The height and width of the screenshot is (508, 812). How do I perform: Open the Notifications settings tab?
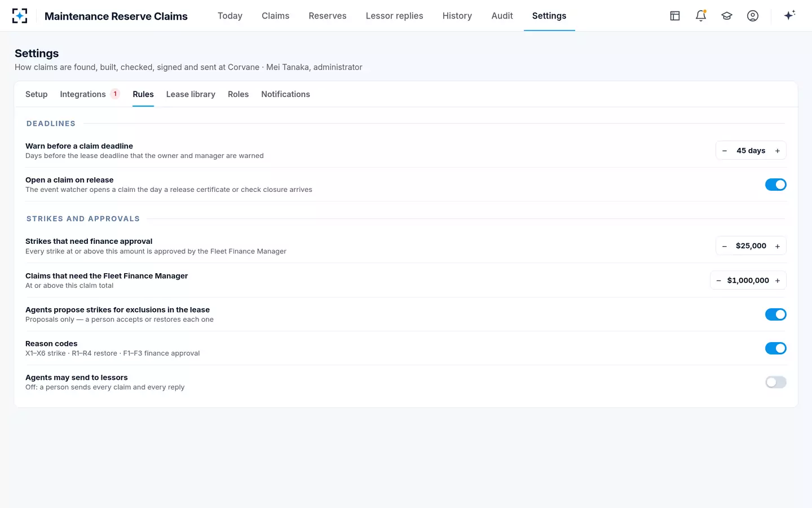(x=286, y=94)
